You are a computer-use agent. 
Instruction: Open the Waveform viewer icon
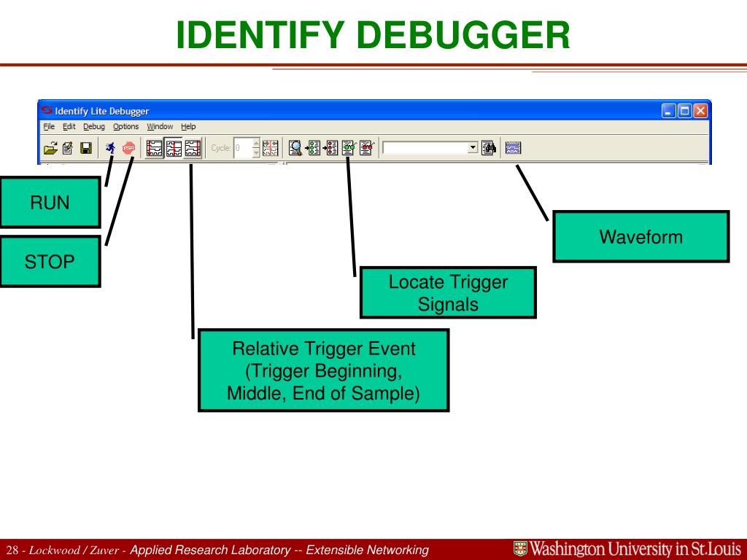[513, 148]
